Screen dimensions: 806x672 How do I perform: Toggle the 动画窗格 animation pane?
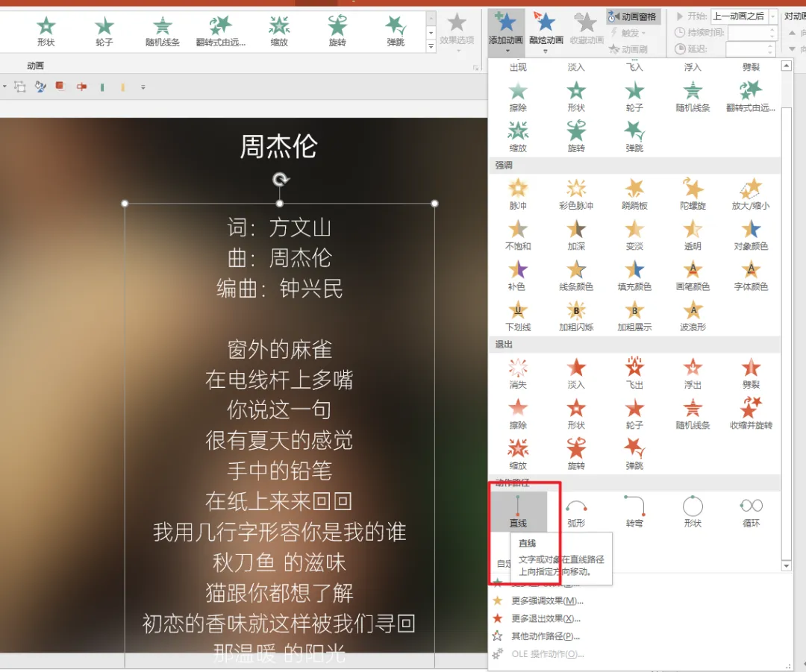632,17
